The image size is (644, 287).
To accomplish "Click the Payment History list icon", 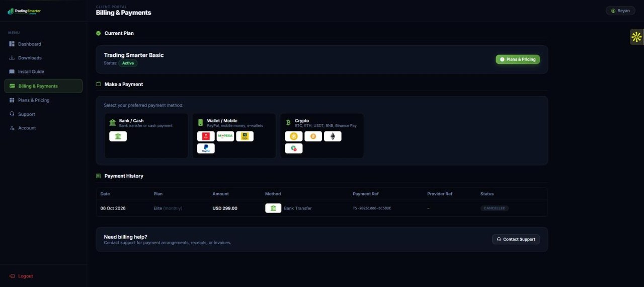I will pos(99,176).
